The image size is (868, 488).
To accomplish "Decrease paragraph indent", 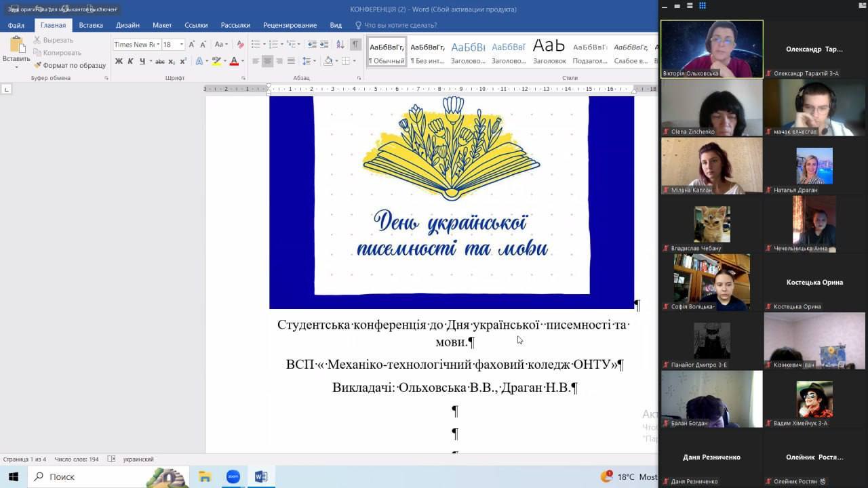I will 312,45.
